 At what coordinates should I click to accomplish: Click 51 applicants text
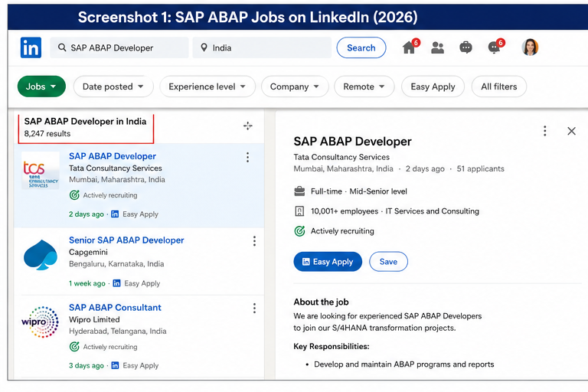(x=480, y=168)
